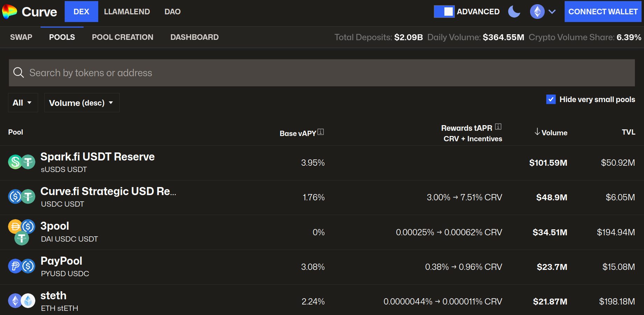
Task: Click Rewards tAPR info icon
Action: click(498, 127)
